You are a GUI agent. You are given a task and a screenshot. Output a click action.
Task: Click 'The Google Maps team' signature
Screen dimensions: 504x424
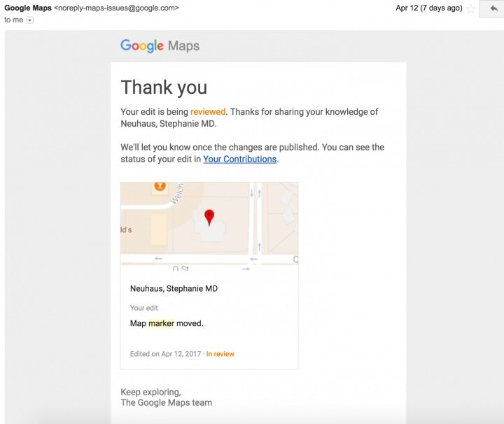[x=167, y=402]
